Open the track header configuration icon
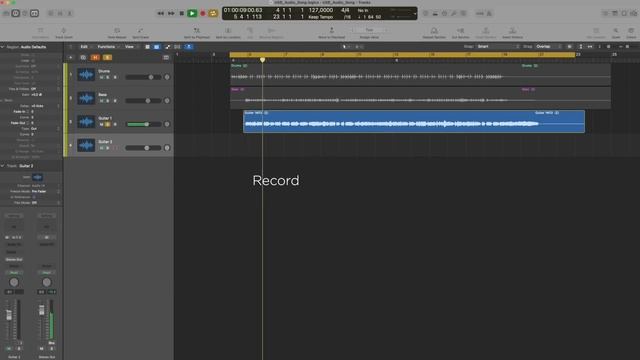Image resolution: width=640 pixels, height=360 pixels. point(166,58)
